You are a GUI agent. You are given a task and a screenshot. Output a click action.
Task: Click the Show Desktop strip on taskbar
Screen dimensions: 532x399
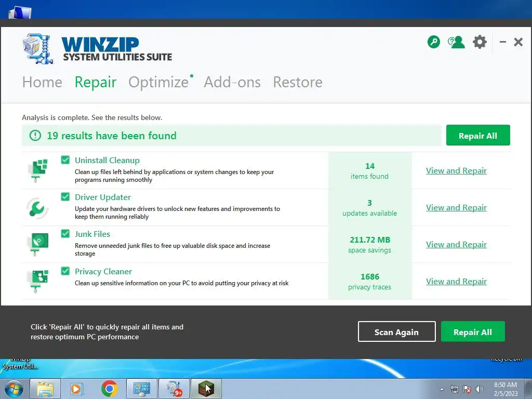528,389
